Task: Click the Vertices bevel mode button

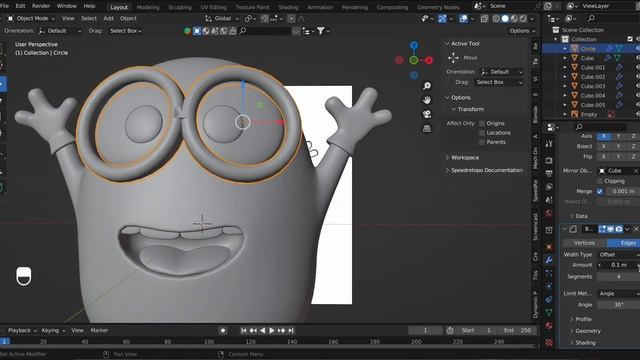Action: coord(584,243)
